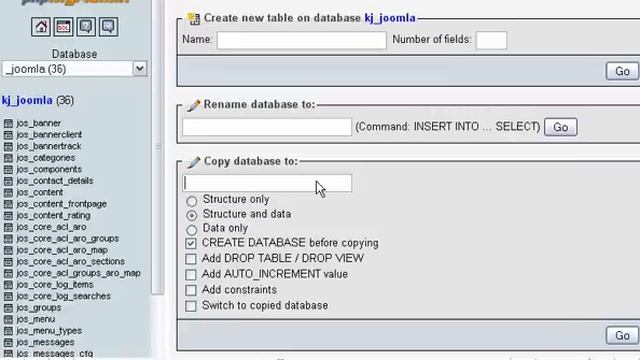
Task: Open the jos_components table
Action: coord(49,169)
